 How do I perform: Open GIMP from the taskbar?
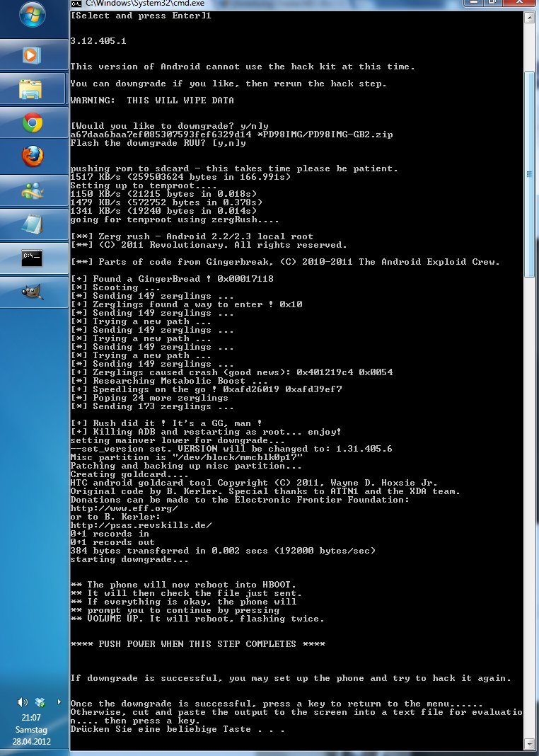click(x=33, y=292)
